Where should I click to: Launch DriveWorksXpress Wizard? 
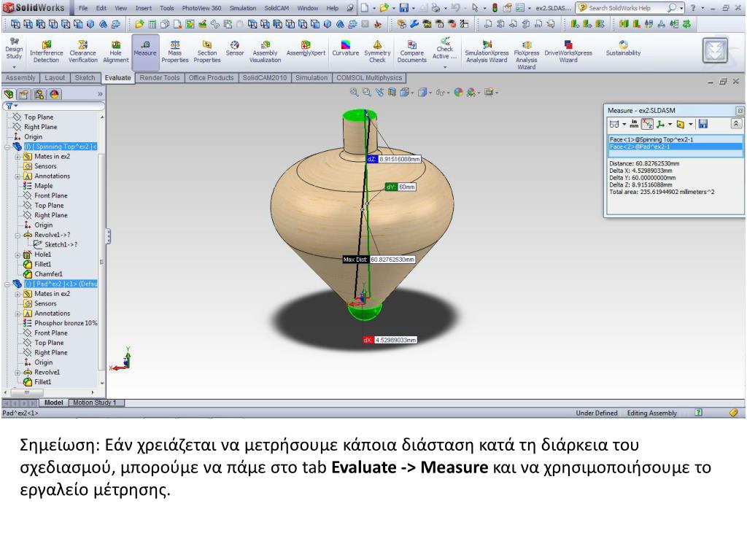coord(568,52)
